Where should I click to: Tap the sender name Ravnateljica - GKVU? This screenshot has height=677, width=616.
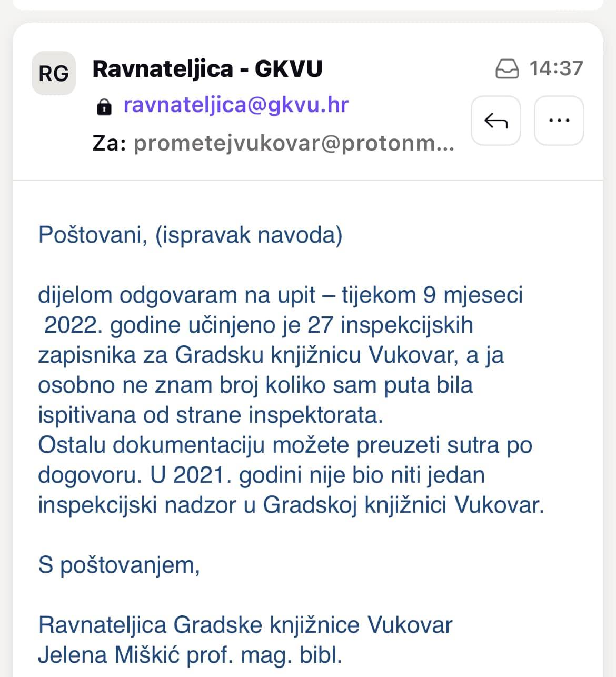pos(207,69)
